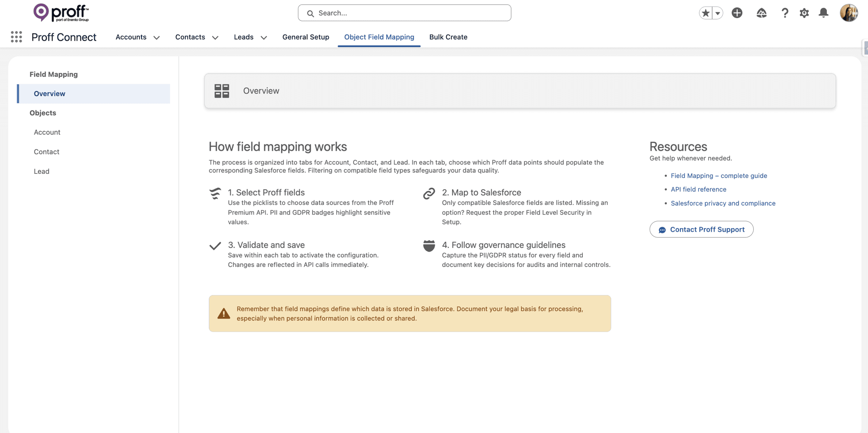Click the global create plus icon

[x=737, y=13]
